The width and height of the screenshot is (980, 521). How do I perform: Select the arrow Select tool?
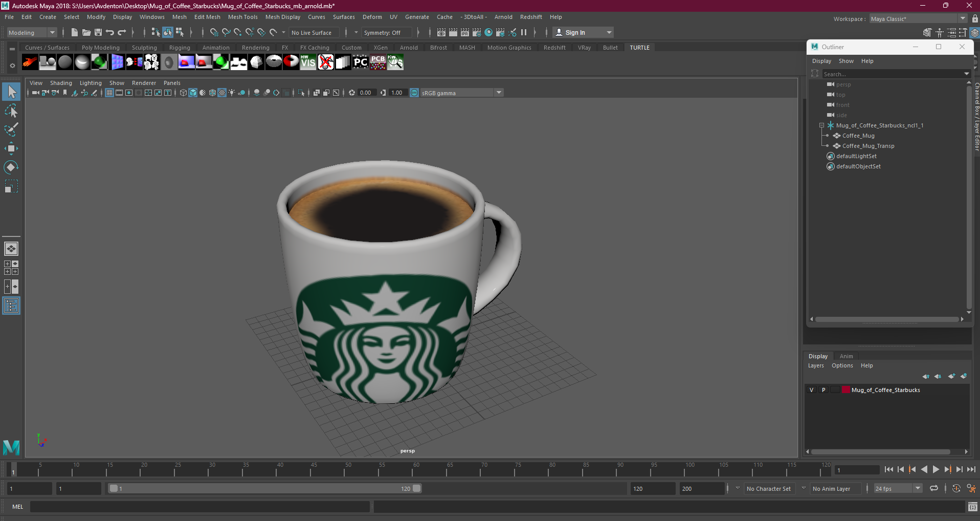[11, 92]
